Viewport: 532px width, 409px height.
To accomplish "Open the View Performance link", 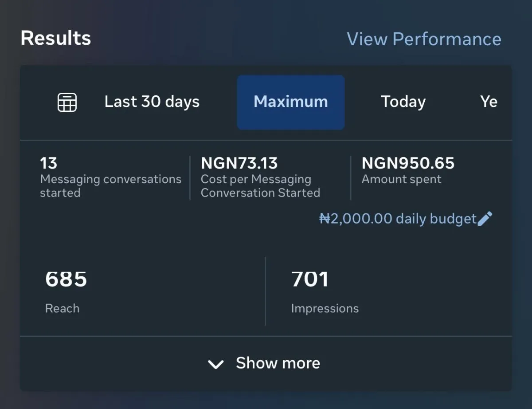I will click(424, 39).
